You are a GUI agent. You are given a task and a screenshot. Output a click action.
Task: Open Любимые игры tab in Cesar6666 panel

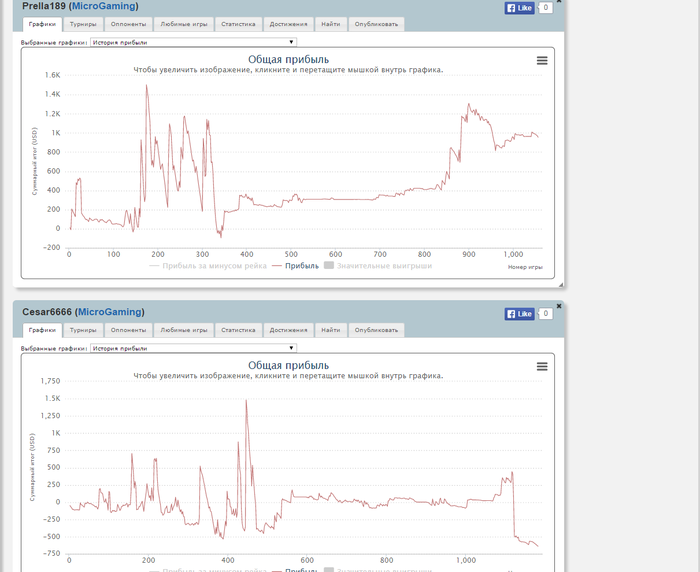[184, 330]
